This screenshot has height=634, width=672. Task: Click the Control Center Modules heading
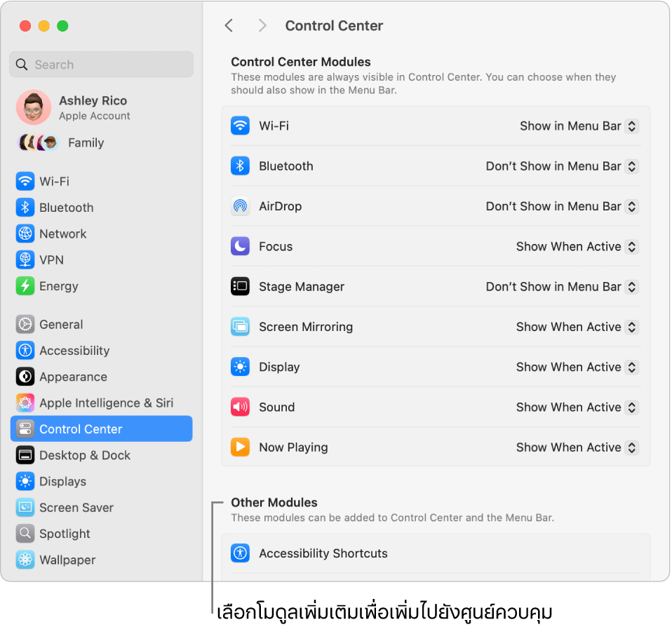[x=301, y=62]
